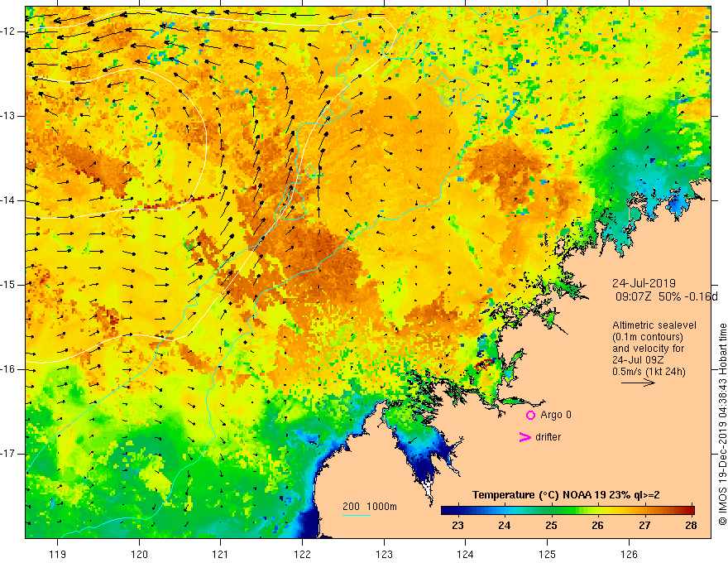Click the magenta Argo 0 circle marker
Viewport: 728px width, 563px height.
[530, 415]
